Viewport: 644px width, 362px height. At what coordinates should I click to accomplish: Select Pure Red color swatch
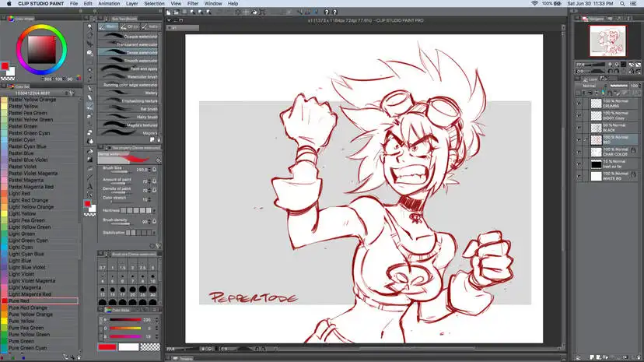pyautogui.click(x=40, y=300)
